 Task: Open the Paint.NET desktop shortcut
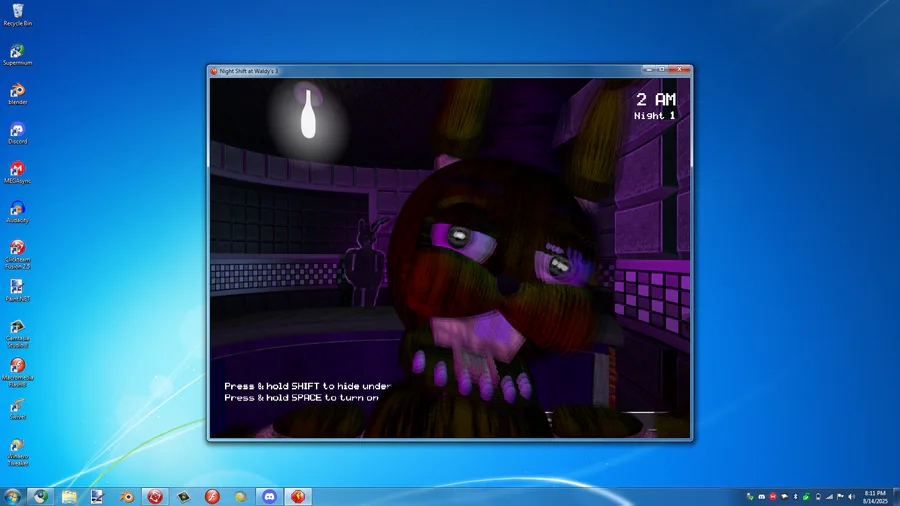[x=17, y=290]
